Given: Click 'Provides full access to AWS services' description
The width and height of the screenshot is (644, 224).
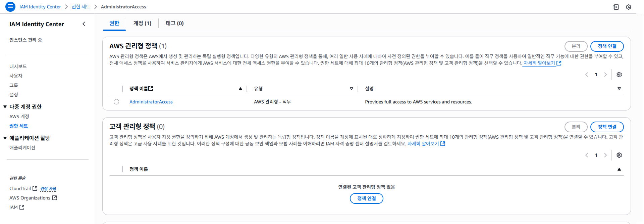Looking at the screenshot, I should [x=419, y=102].
